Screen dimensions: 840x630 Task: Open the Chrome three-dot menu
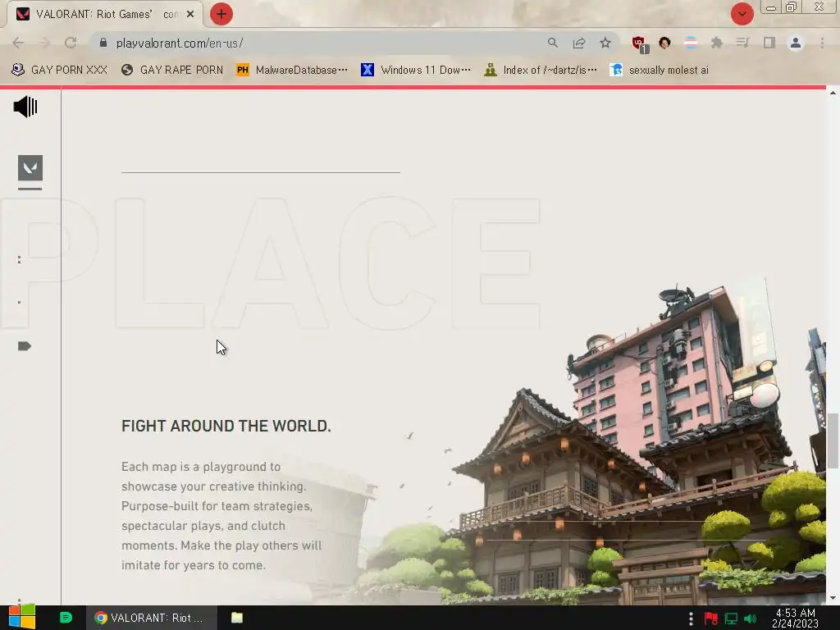click(822, 43)
